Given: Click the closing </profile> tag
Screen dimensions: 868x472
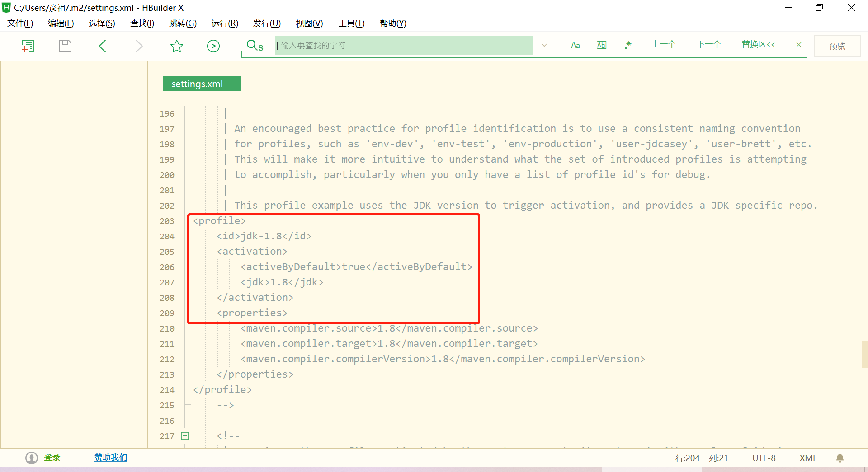Looking at the screenshot, I should point(222,389).
